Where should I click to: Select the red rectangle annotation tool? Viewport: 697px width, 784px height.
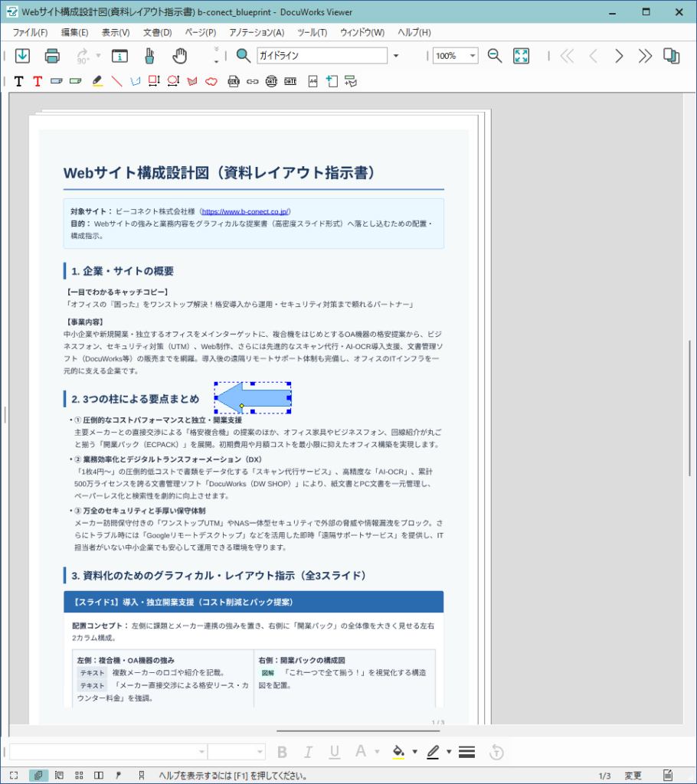[154, 81]
